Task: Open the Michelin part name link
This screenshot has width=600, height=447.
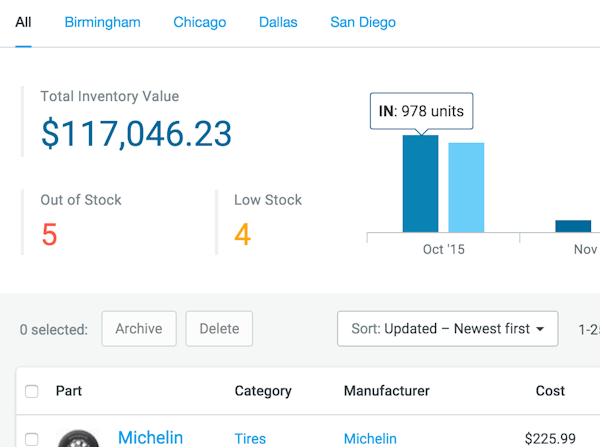Action: click(x=150, y=438)
